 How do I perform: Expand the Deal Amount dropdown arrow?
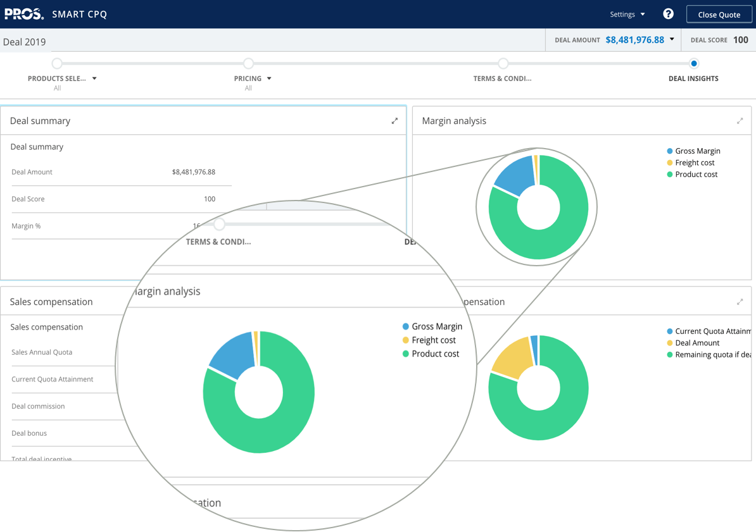click(672, 39)
